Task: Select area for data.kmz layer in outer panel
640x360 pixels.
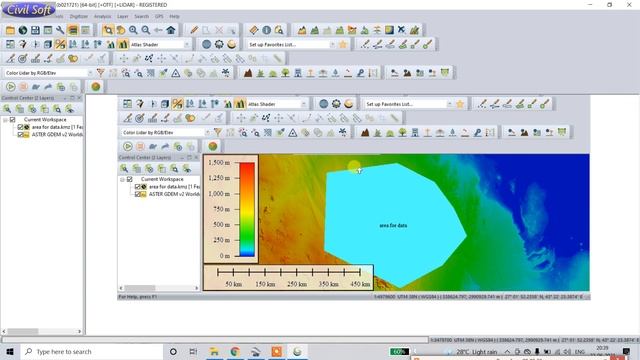Action: point(57,127)
